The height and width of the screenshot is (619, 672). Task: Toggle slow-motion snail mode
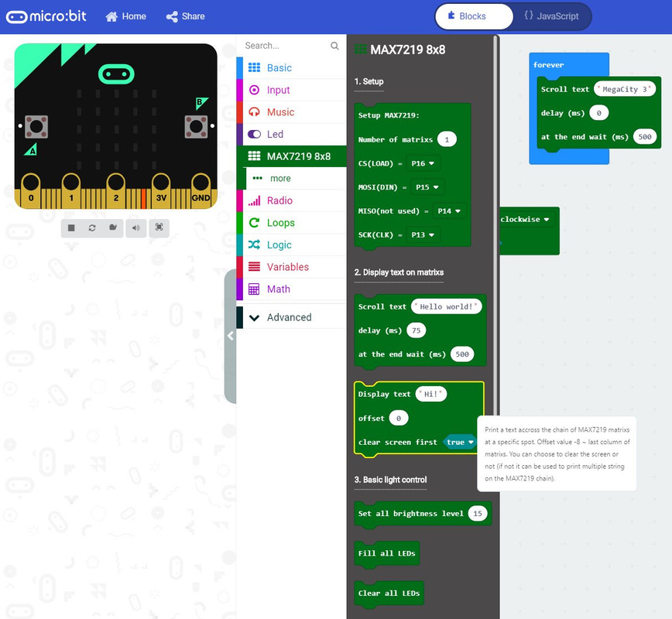pyautogui.click(x=113, y=228)
